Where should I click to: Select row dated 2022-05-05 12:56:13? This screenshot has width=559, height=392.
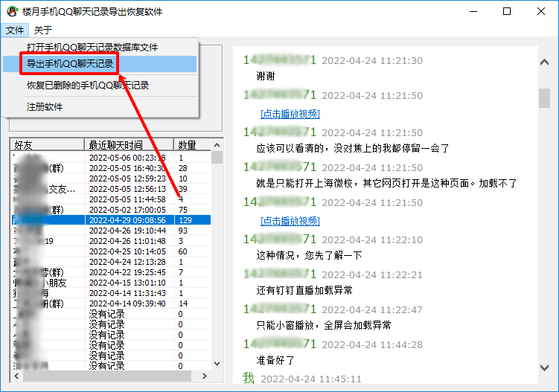tap(111, 189)
